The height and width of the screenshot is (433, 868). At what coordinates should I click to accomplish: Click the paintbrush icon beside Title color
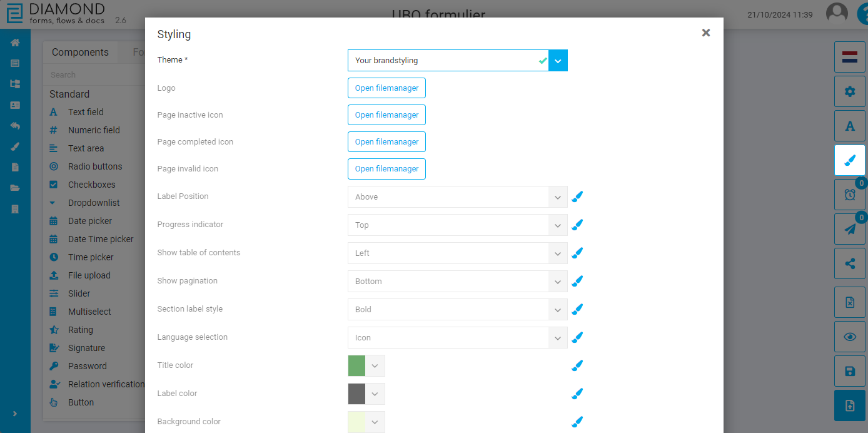point(577,365)
